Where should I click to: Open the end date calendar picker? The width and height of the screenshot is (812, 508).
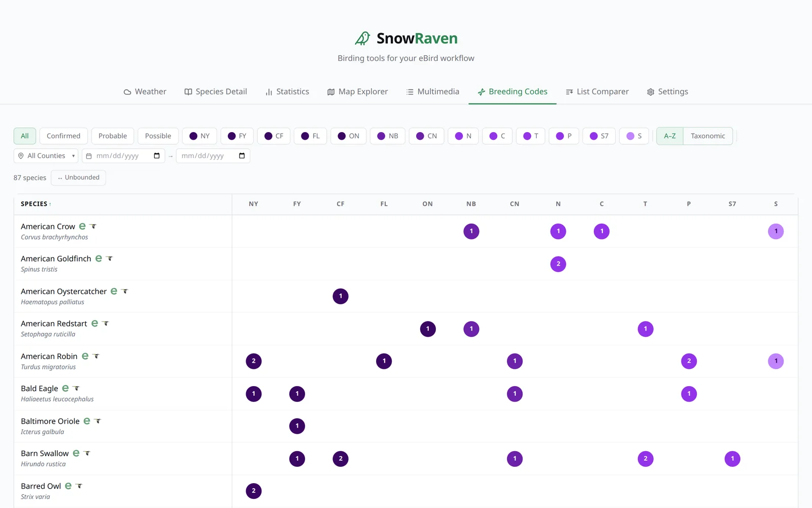coord(242,155)
